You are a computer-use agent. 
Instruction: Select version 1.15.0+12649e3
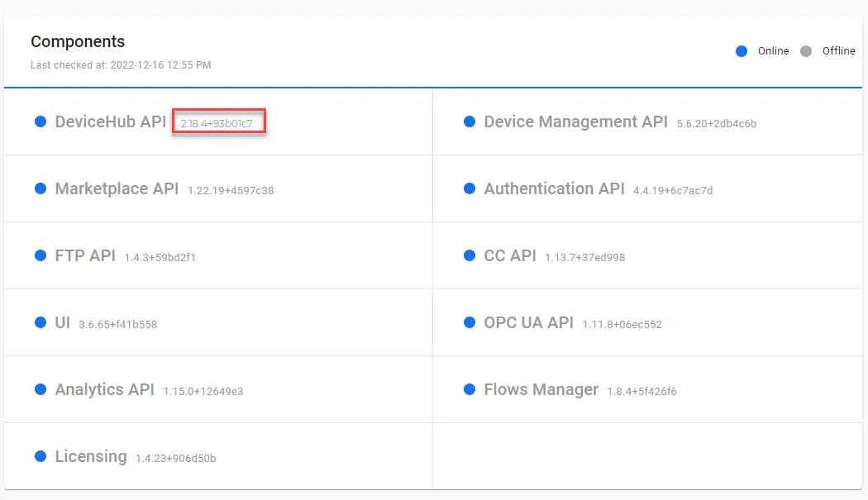pos(203,392)
